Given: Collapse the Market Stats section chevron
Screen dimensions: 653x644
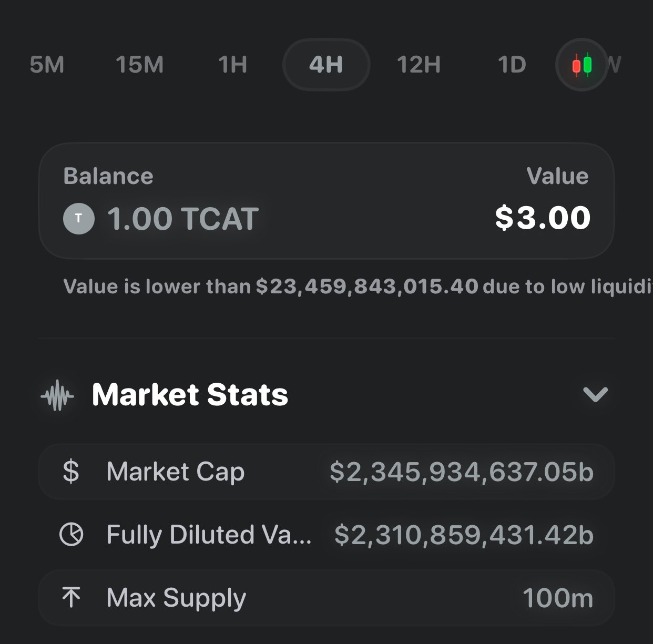Looking at the screenshot, I should [595, 394].
